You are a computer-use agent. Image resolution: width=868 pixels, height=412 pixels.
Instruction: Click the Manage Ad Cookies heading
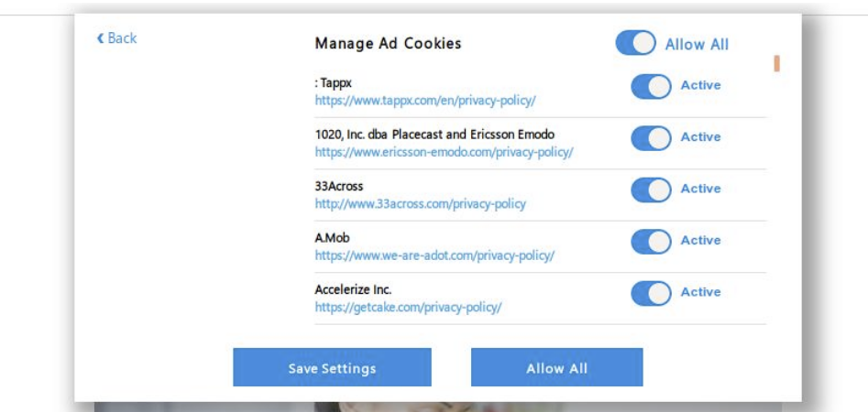(x=388, y=43)
